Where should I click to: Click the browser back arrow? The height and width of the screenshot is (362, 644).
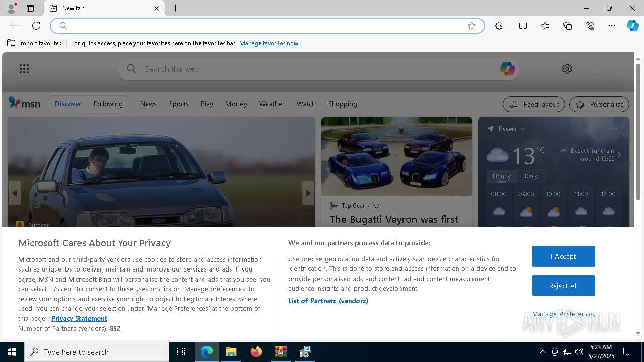click(14, 26)
